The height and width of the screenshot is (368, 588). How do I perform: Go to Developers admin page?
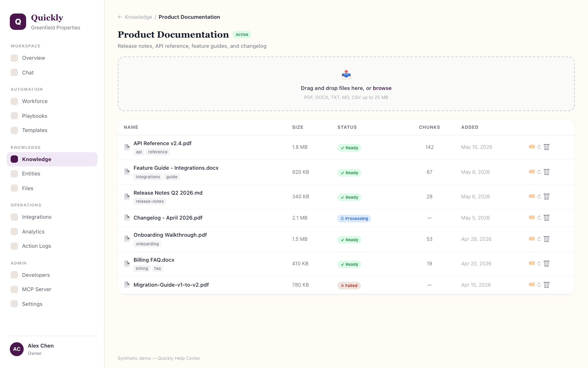[52, 275]
